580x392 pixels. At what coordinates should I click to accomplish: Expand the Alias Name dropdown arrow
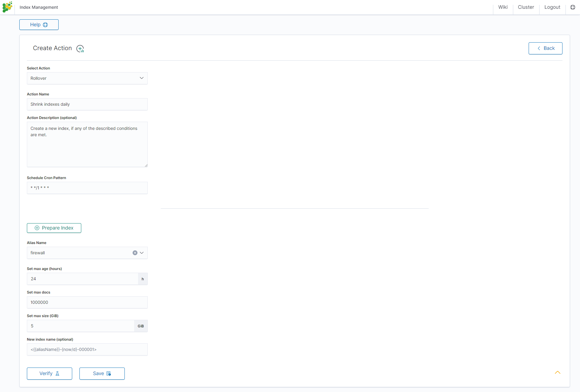coord(142,253)
